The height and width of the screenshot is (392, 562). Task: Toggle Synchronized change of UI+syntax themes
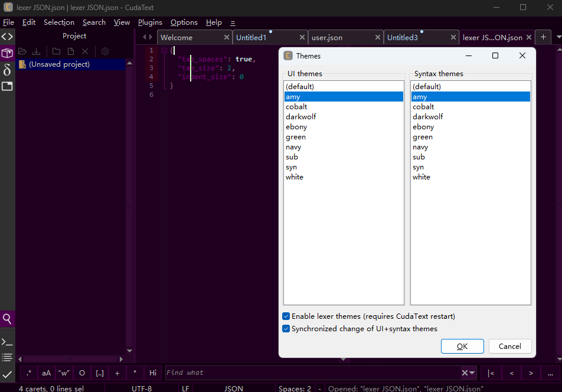tap(286, 329)
